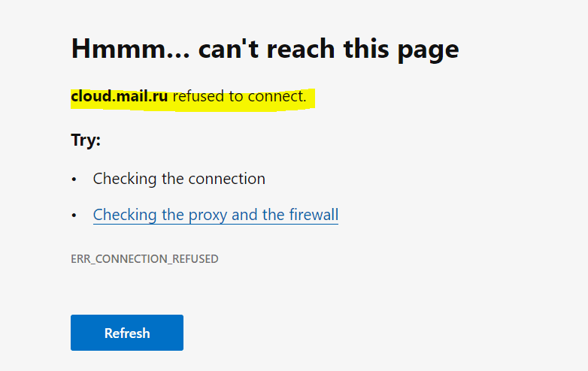Click the word "to" in the highlighted line
The image size is (588, 371).
236,96
